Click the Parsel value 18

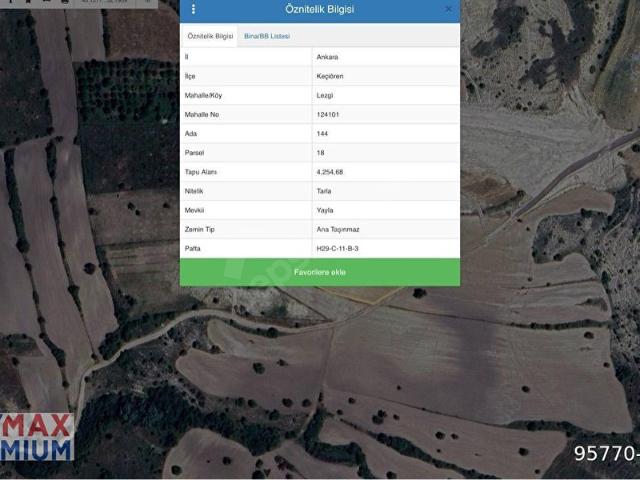(x=320, y=152)
